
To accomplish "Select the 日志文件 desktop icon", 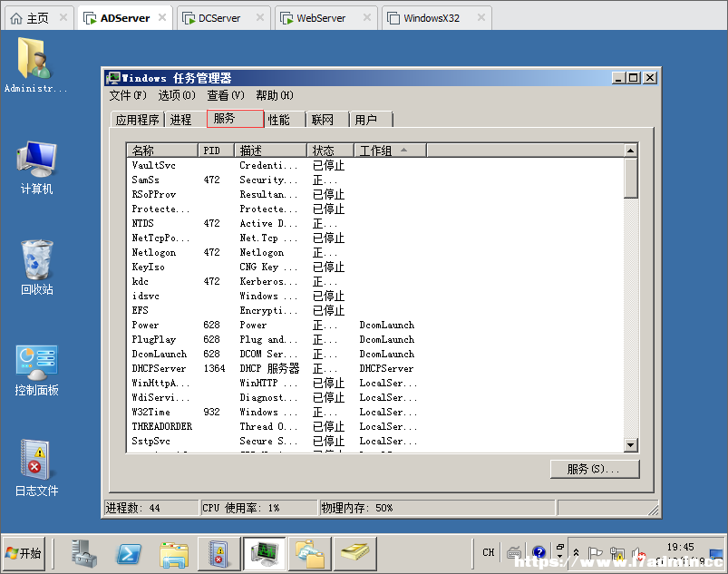I will point(36,468).
